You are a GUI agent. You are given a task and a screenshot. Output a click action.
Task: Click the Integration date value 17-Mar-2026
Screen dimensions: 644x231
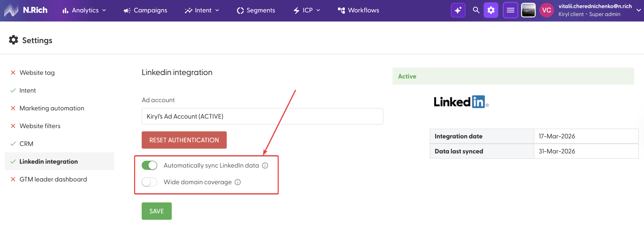pyautogui.click(x=557, y=136)
